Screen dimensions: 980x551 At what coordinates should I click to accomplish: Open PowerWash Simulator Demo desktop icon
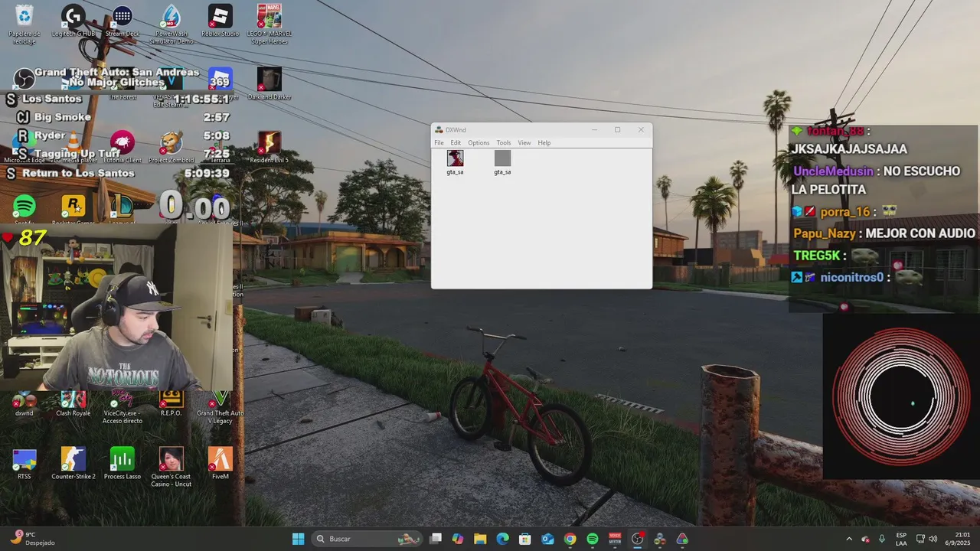tap(171, 24)
